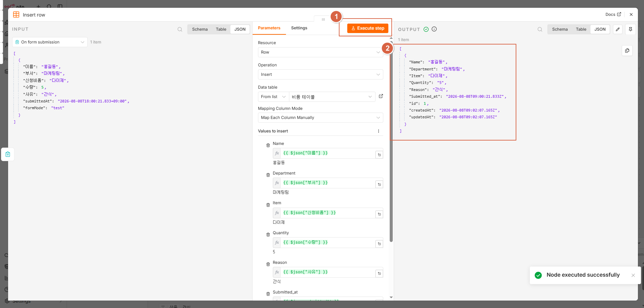Copy the output JSON to clipboard
This screenshot has height=308, width=644.
pos(627,51)
